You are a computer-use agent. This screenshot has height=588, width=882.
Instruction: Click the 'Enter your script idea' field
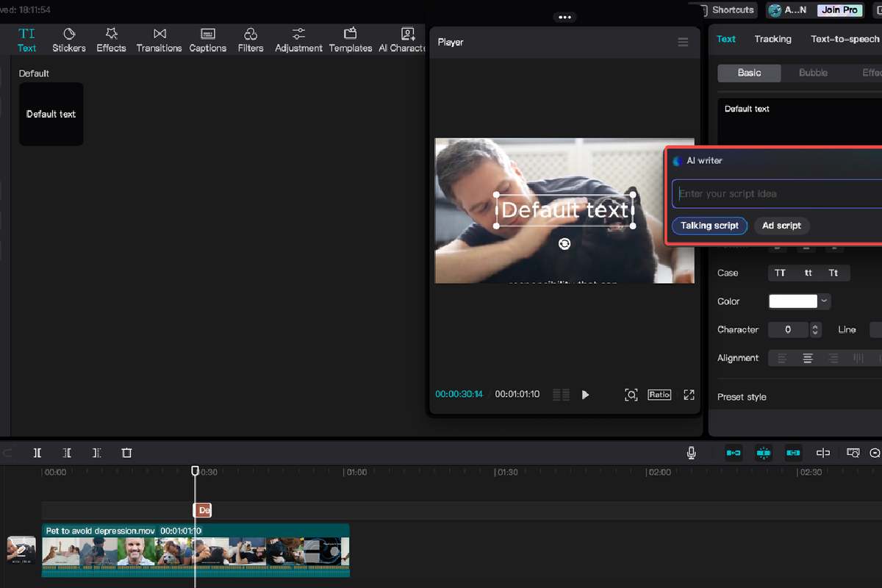775,194
